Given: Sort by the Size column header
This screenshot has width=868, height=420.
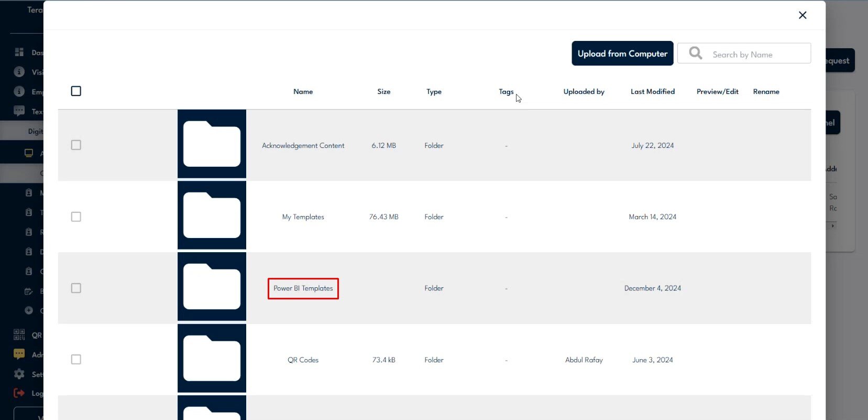Looking at the screenshot, I should [384, 92].
